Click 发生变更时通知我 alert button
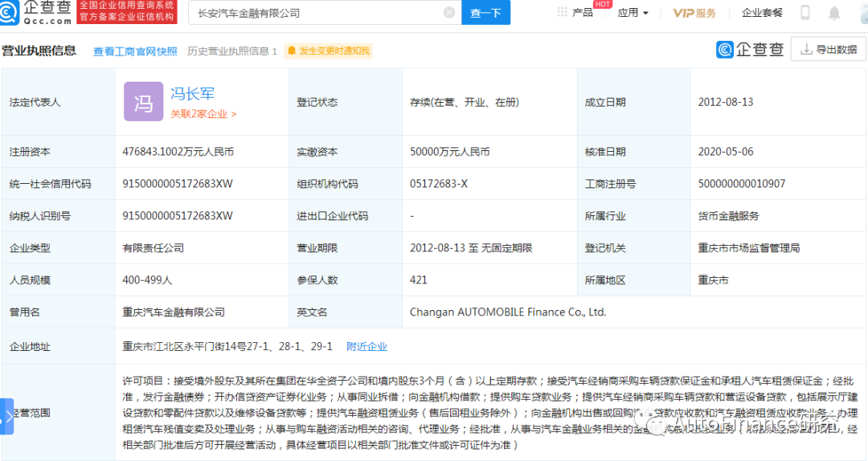 click(x=328, y=51)
